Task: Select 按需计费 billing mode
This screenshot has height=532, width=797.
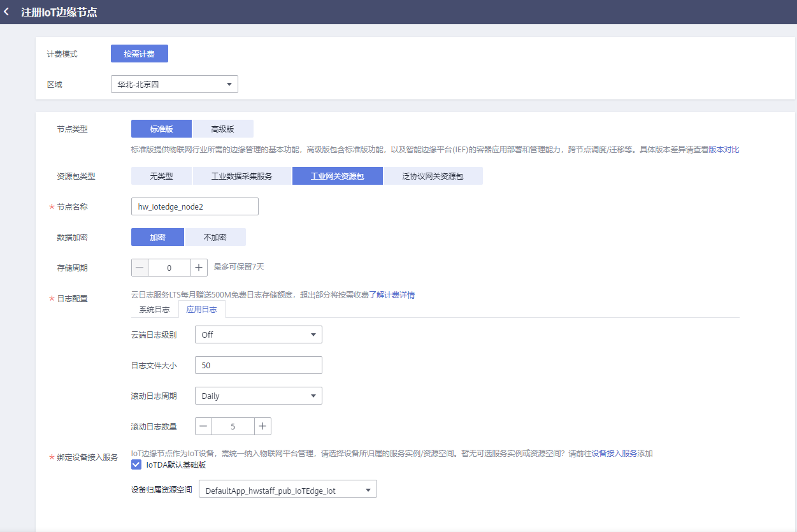Action: click(140, 54)
